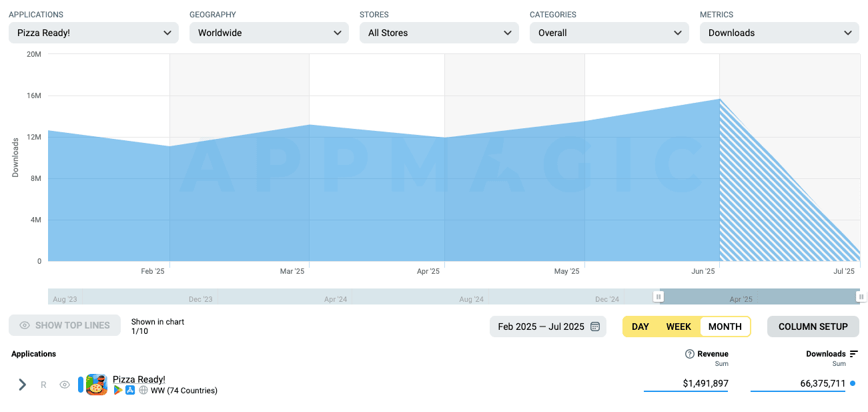868x412 pixels.
Task: Click the R marker in Pizza Ready! row
Action: pyautogui.click(x=43, y=385)
